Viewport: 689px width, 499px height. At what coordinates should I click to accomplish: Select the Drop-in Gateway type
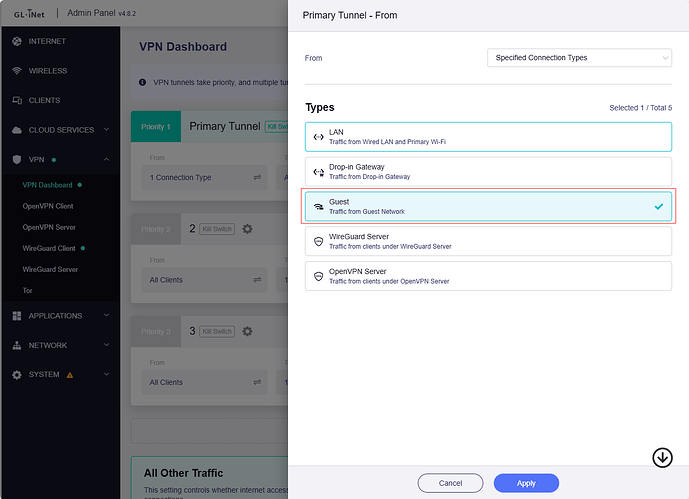(488, 172)
